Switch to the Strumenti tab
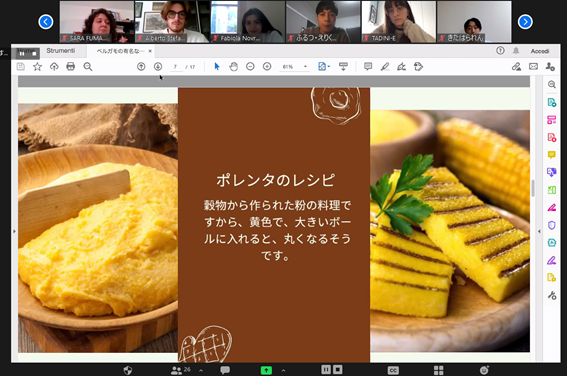The height and width of the screenshot is (376, 567). coord(61,51)
